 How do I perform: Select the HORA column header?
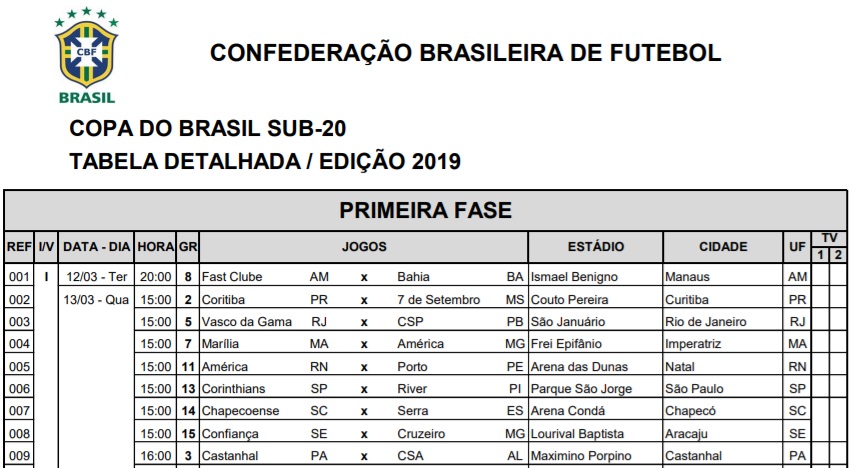coord(155,246)
